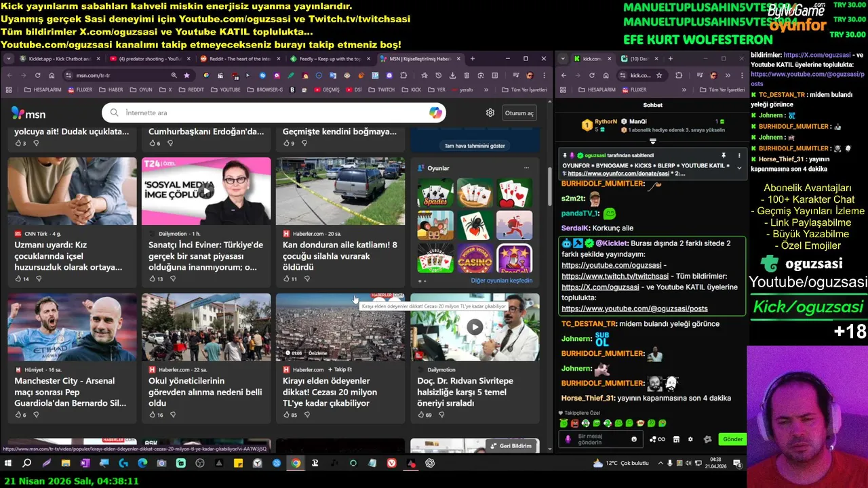Open Spades game icon in Oyunlar
This screenshot has width=868, height=488.
(x=435, y=193)
